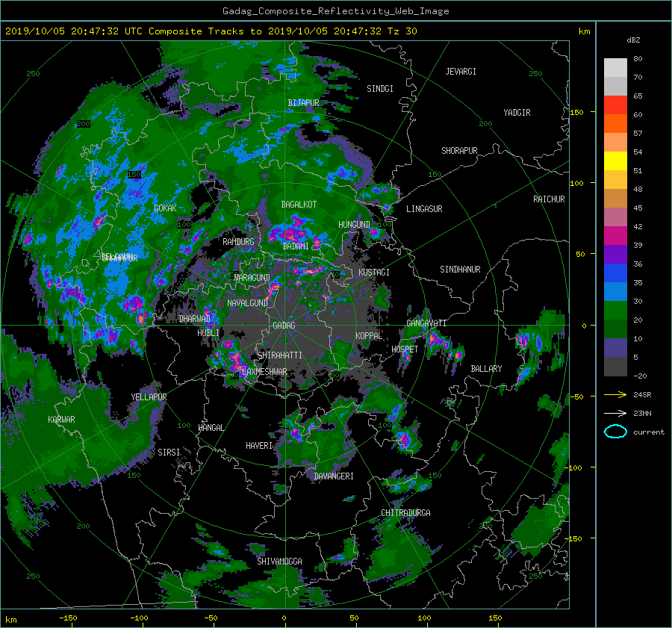The image size is (672, 628).
Task: Click the HOSPET city label
Action: pyautogui.click(x=405, y=349)
